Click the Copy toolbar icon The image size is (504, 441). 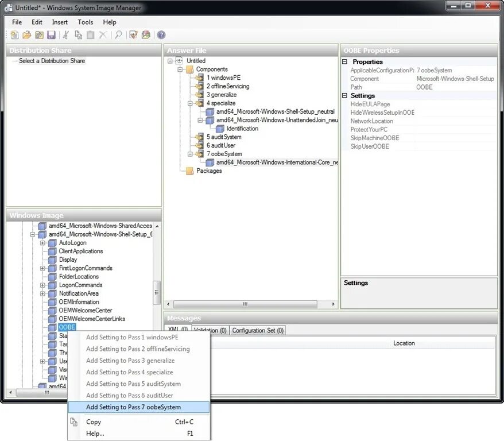coord(78,34)
